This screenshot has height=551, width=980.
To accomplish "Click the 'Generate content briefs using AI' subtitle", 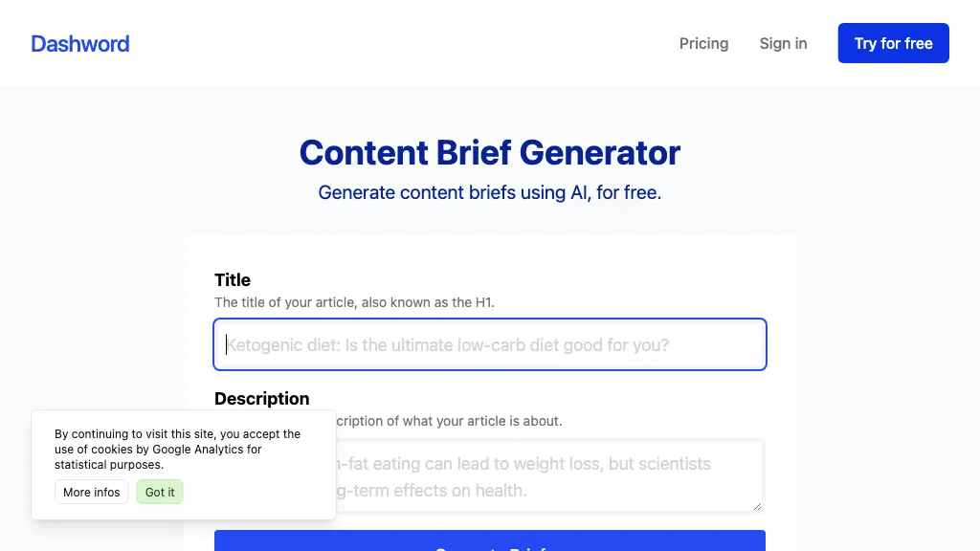I will 490,192.
